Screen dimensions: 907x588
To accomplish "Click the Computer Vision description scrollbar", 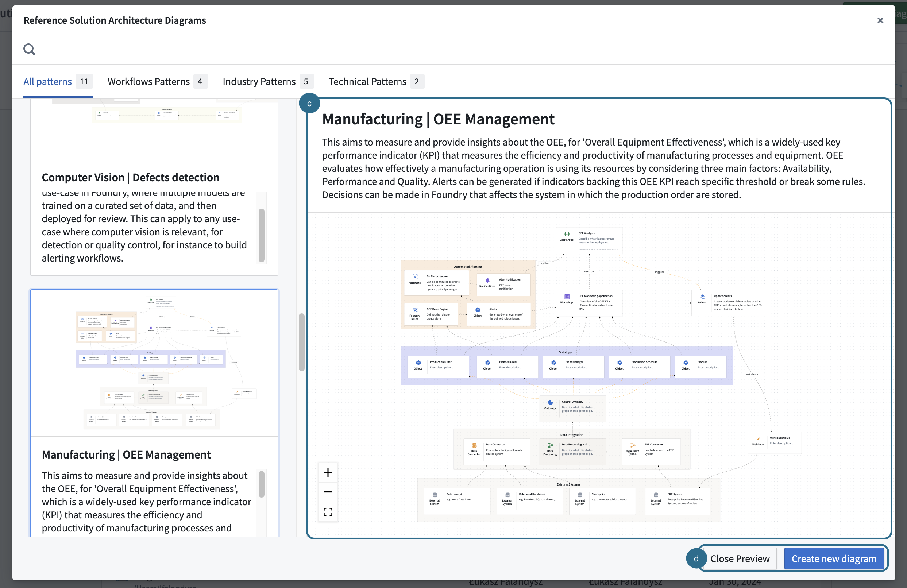I will (262, 235).
